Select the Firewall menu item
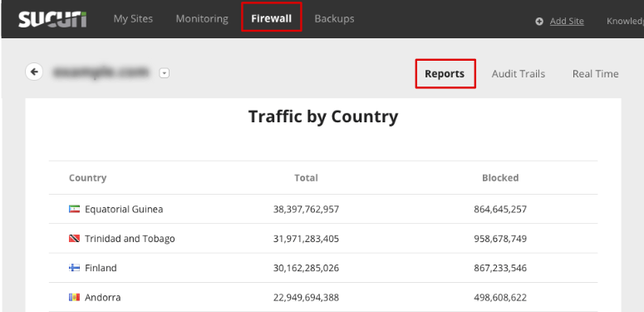 [x=272, y=19]
